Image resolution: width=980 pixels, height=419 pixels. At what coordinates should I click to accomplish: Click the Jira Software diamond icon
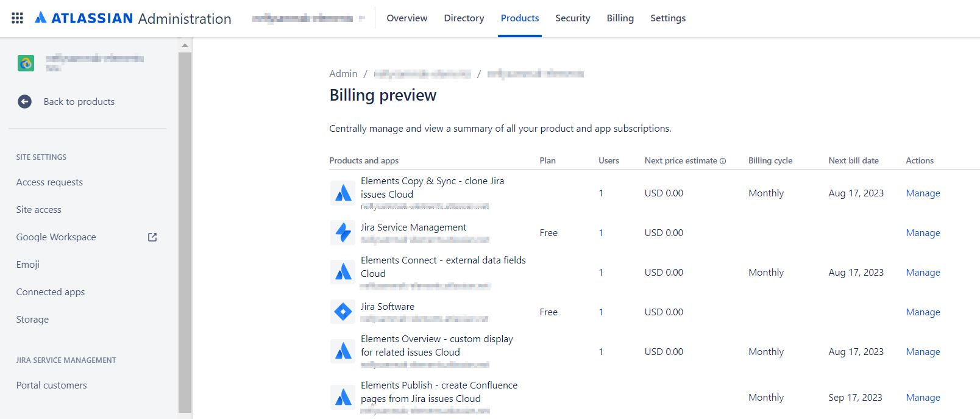[343, 312]
